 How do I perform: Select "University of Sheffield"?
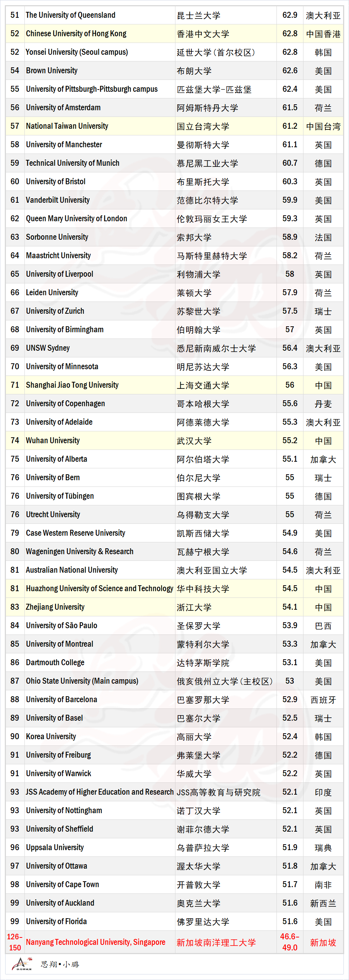pos(59,829)
